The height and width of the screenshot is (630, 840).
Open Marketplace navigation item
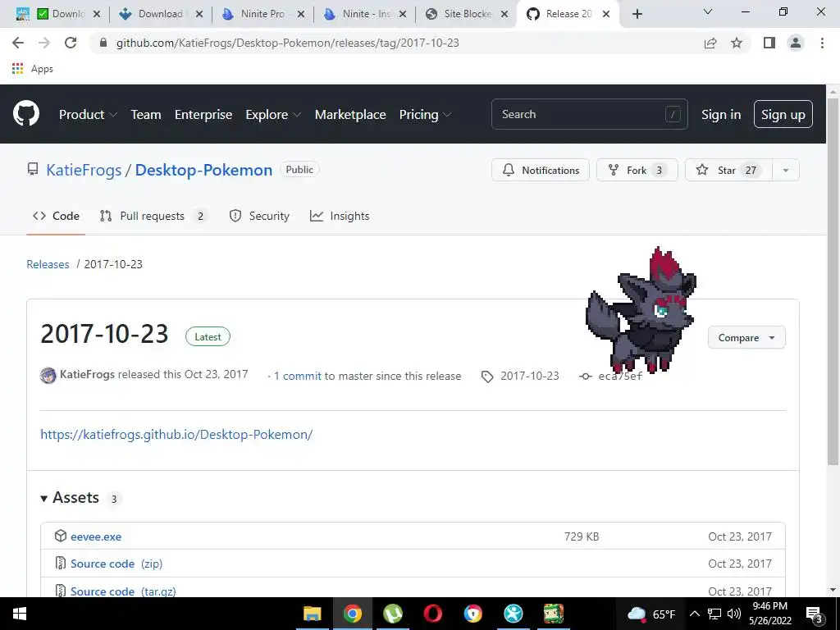[350, 114]
